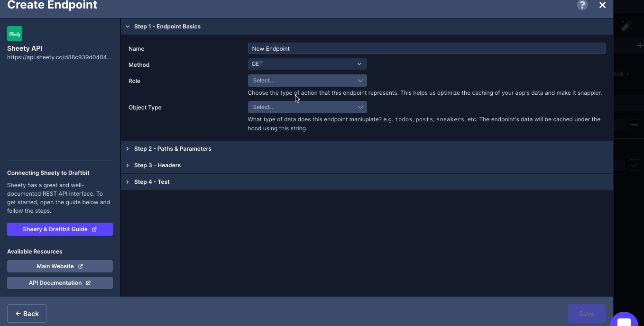This screenshot has width=644, height=326.
Task: Click the Sheety API base URL text
Action: click(59, 57)
